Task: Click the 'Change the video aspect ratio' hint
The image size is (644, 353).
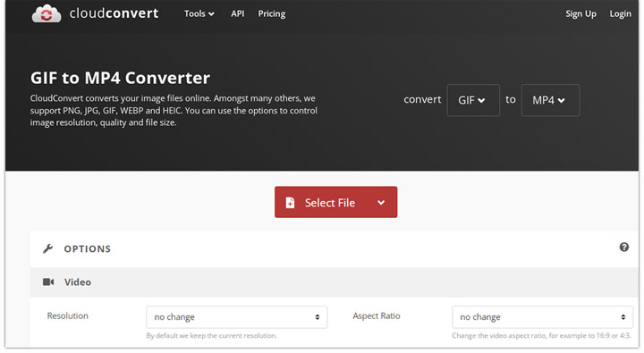Action: click(x=541, y=336)
